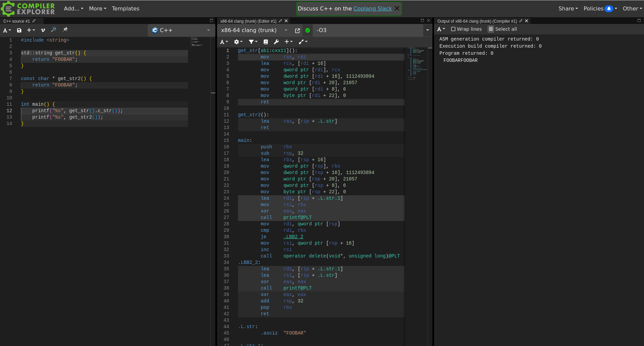Open Quick-bench running icon in source toolbar

pyautogui.click(x=65, y=30)
